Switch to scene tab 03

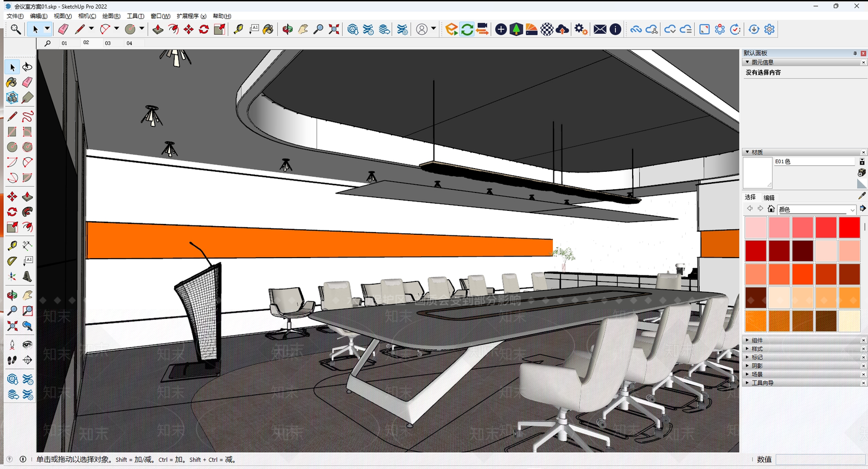pos(108,43)
